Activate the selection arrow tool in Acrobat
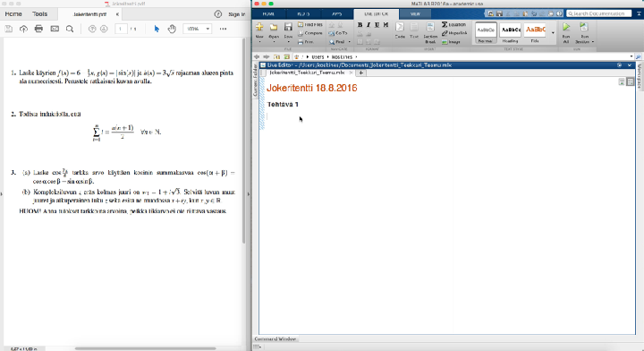 157,29
